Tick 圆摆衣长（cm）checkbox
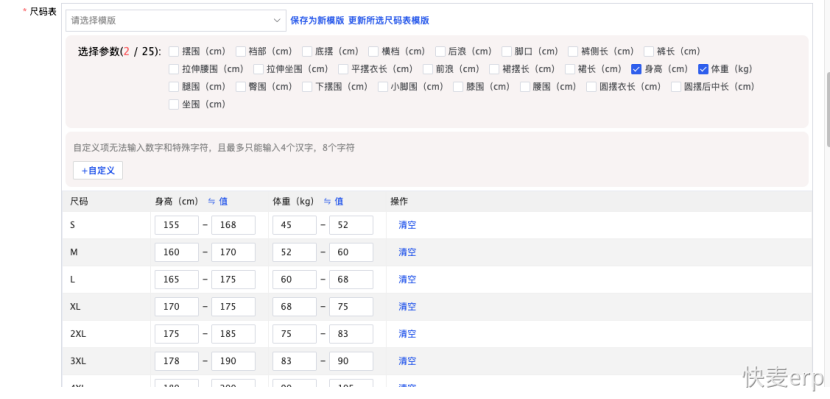 tap(591, 87)
